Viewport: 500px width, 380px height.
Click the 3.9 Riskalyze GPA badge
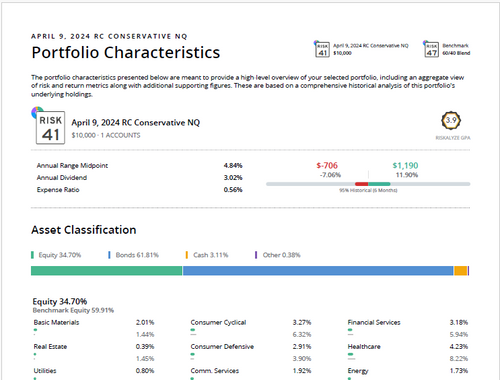pyautogui.click(x=451, y=120)
